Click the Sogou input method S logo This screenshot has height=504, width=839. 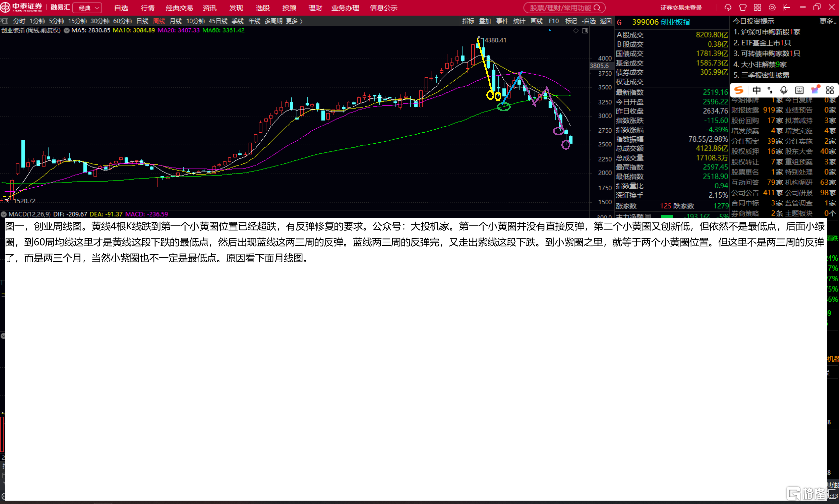pyautogui.click(x=739, y=90)
